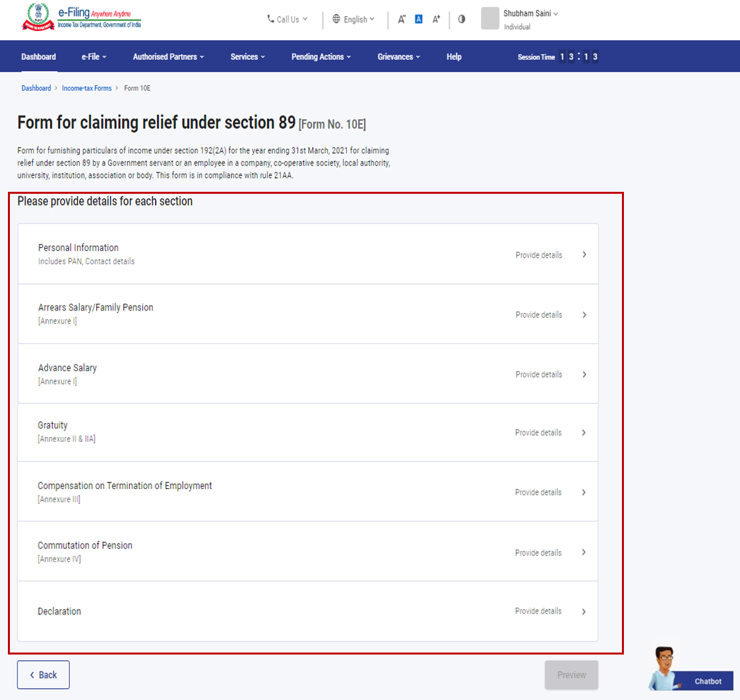Image resolution: width=740 pixels, height=700 pixels.
Task: Decrease font size using the A- icon
Action: coord(402,19)
